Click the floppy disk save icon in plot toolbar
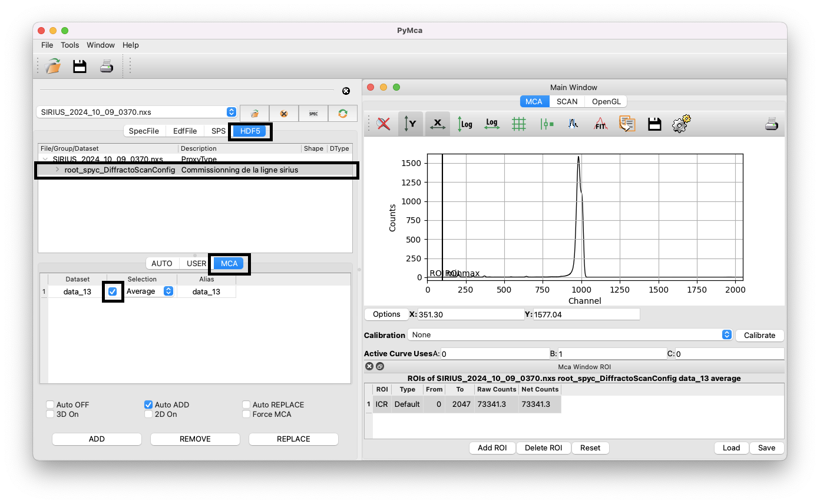Viewport: 820px width, 504px height. pyautogui.click(x=654, y=124)
